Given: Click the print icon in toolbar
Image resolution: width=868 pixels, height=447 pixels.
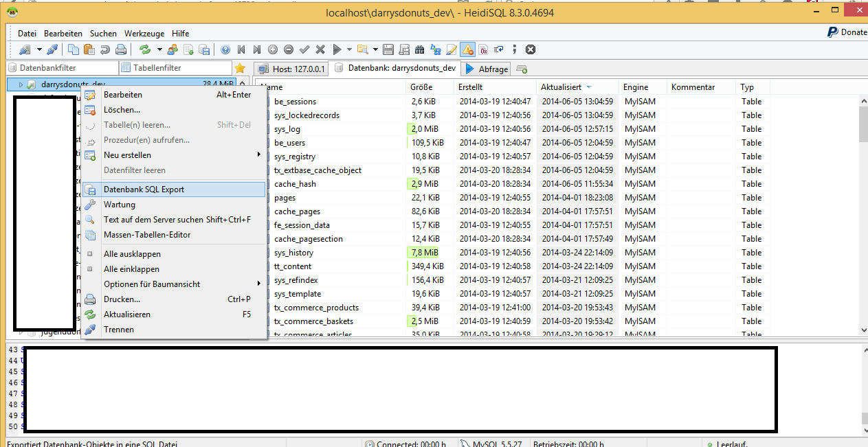Looking at the screenshot, I should coord(120,49).
